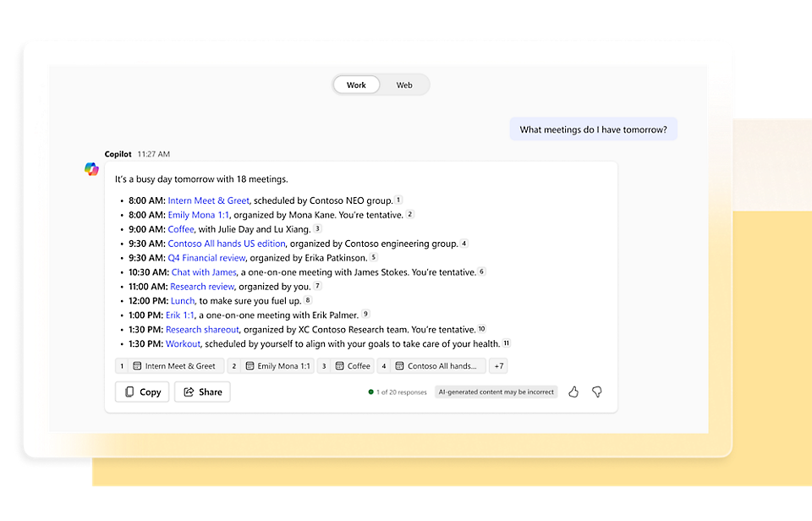Open reference chip Coffee
812x521 pixels.
(345, 366)
